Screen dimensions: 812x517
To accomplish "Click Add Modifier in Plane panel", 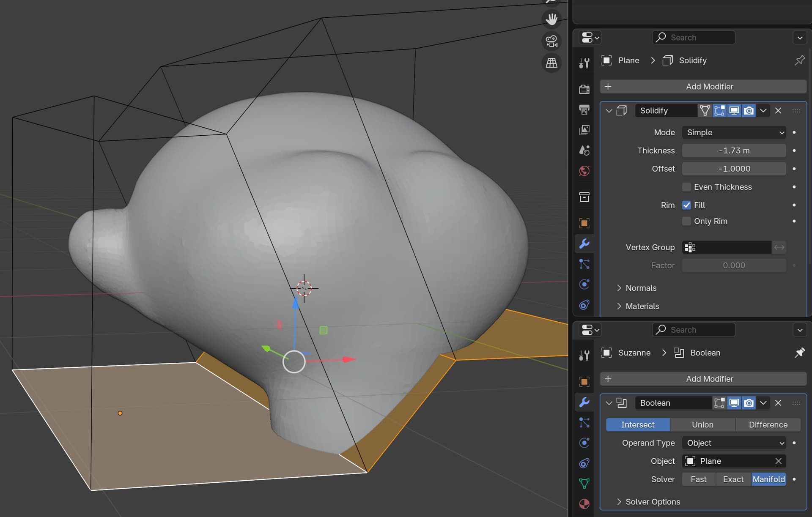I will tap(703, 87).
